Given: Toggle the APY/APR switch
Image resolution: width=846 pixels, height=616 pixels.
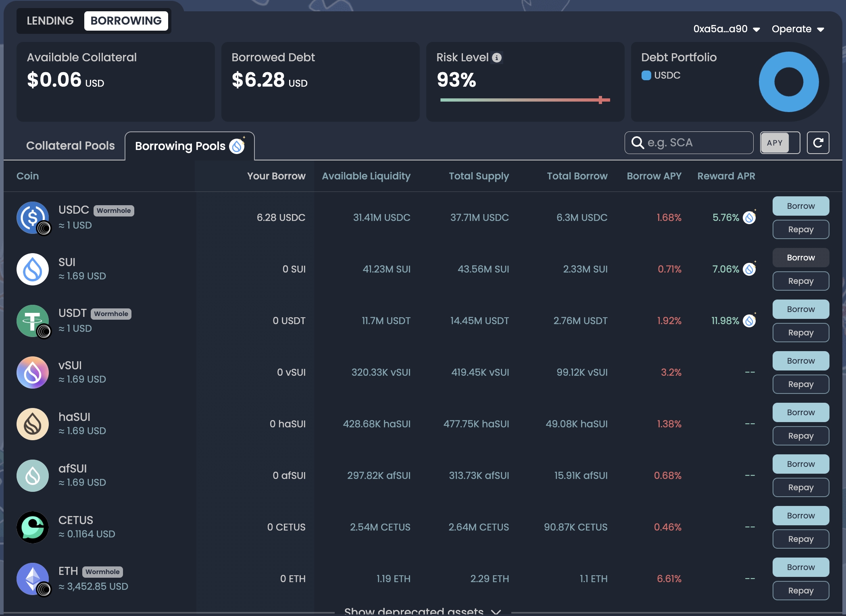Looking at the screenshot, I should [780, 143].
